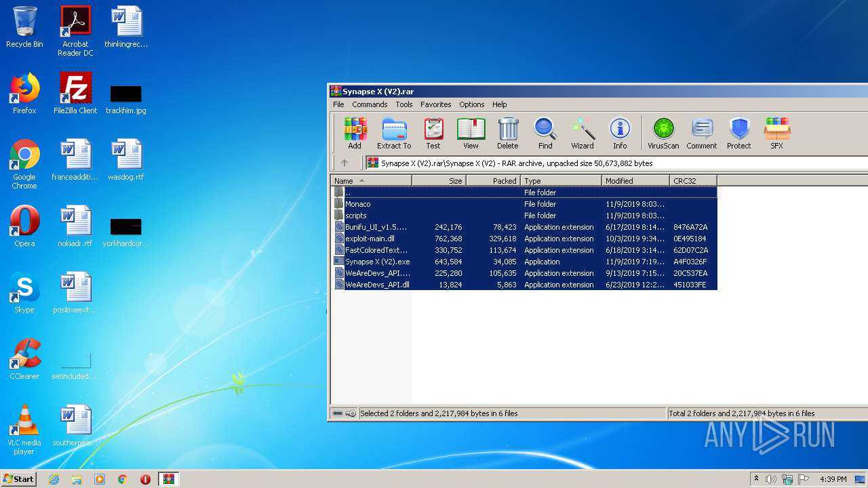Screen dimensions: 868x488
Task: Click size value 762,368
Action: click(448, 239)
